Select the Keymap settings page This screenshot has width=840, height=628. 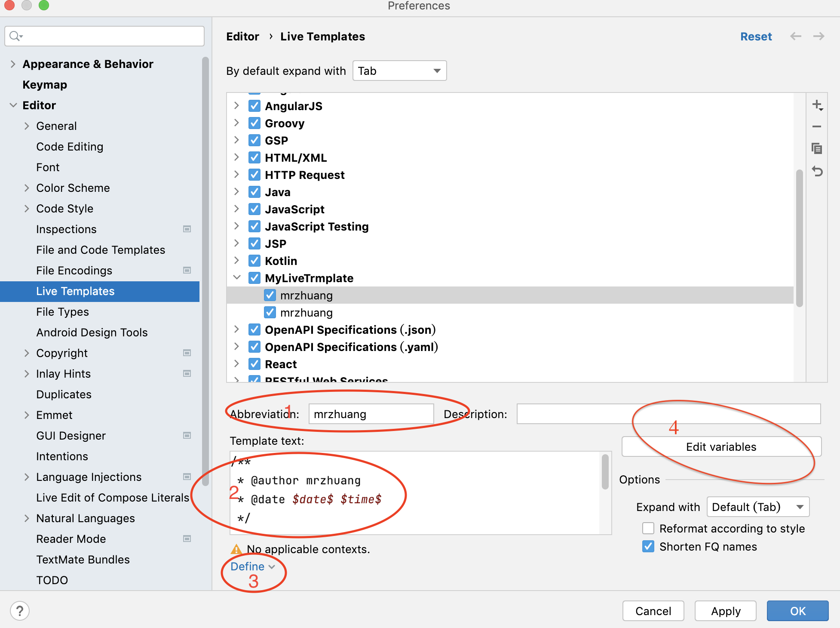45,85
